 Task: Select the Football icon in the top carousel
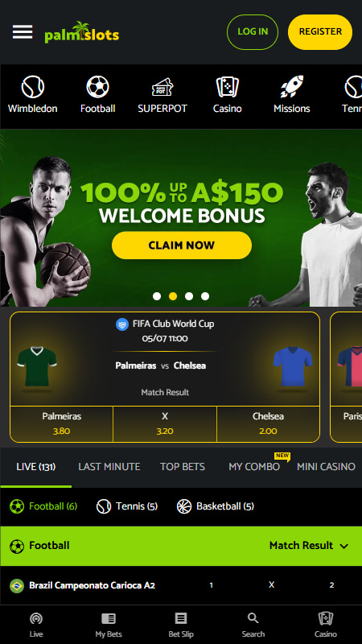[97, 87]
